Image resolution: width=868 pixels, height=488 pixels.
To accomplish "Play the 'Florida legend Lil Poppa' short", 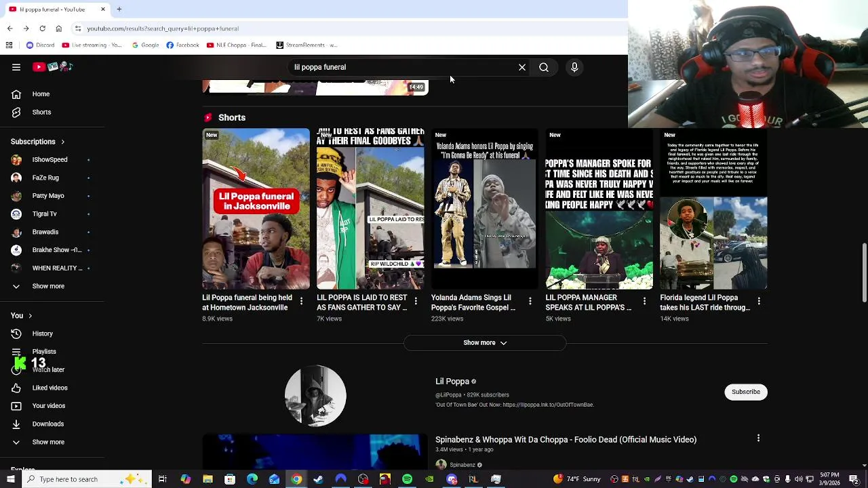I will click(714, 209).
